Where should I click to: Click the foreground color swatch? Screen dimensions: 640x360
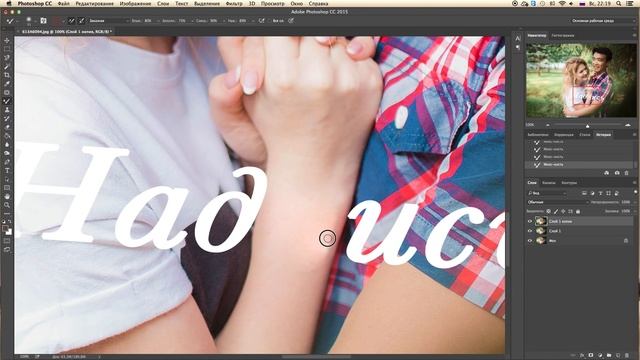tap(5, 229)
